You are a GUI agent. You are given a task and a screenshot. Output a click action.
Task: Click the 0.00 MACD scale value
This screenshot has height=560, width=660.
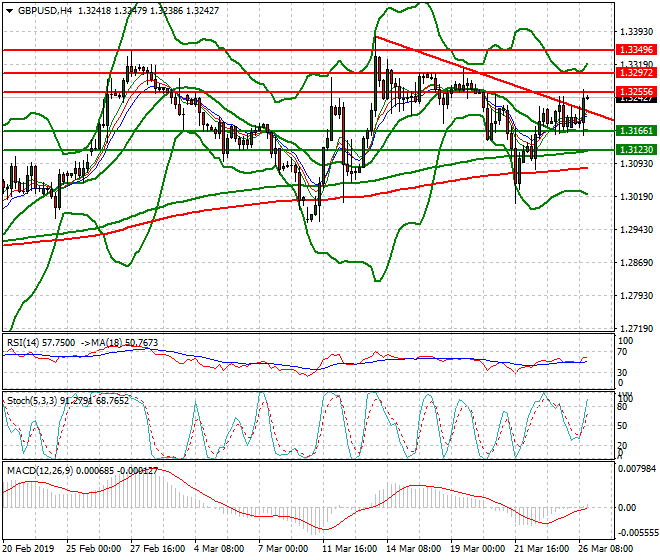click(627, 508)
